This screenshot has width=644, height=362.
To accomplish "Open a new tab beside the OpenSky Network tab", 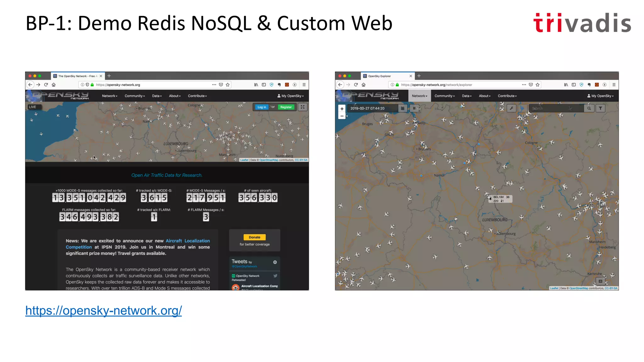I will 109,76.
